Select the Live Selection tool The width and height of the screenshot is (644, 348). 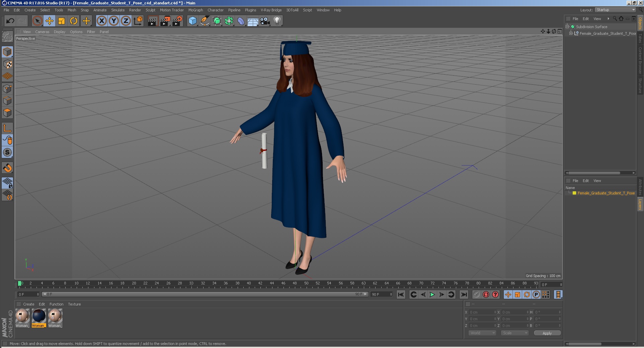coord(37,21)
